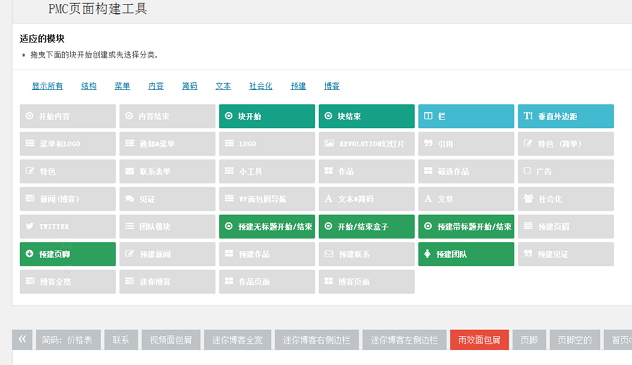Click the download-circle icon on 预建页脚
The width and height of the screenshot is (632, 365).
tap(29, 253)
